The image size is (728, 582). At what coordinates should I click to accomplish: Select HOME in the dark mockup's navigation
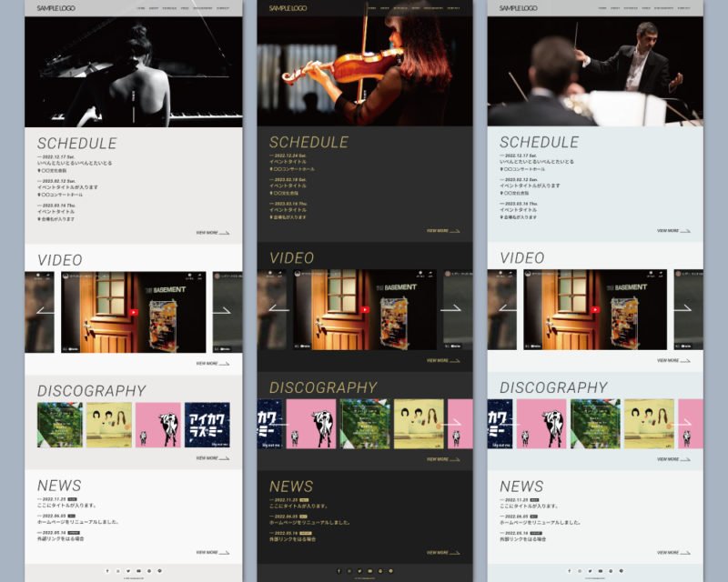click(371, 8)
